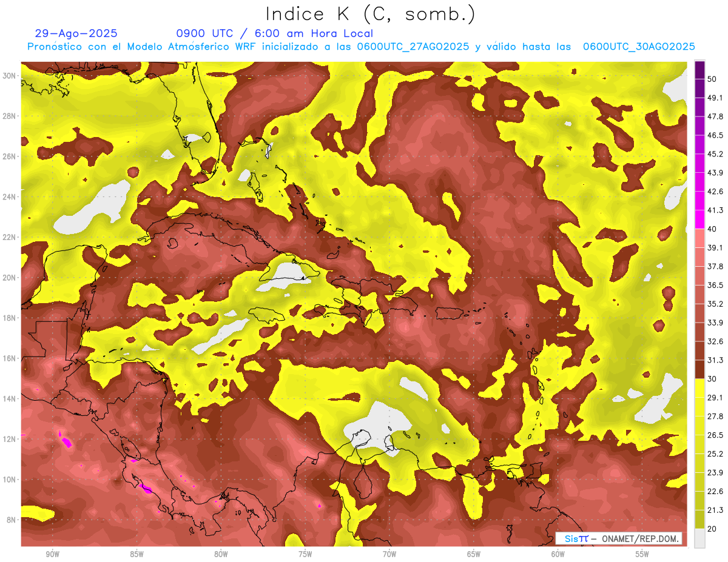Click the color scale value 43.9

coord(715,173)
